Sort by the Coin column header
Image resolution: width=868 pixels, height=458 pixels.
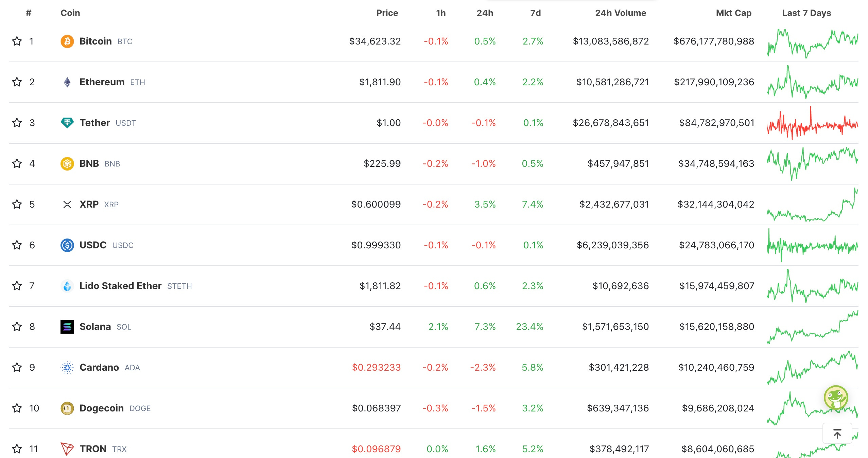click(70, 13)
